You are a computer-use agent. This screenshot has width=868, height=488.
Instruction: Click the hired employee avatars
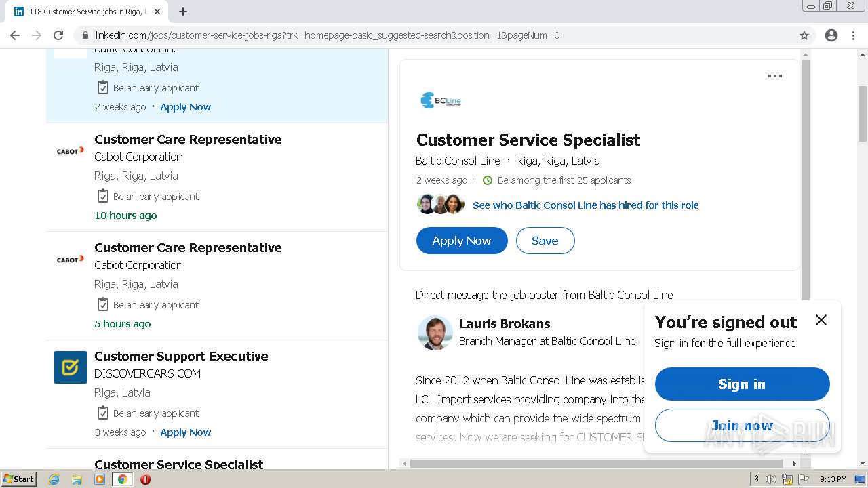click(441, 204)
